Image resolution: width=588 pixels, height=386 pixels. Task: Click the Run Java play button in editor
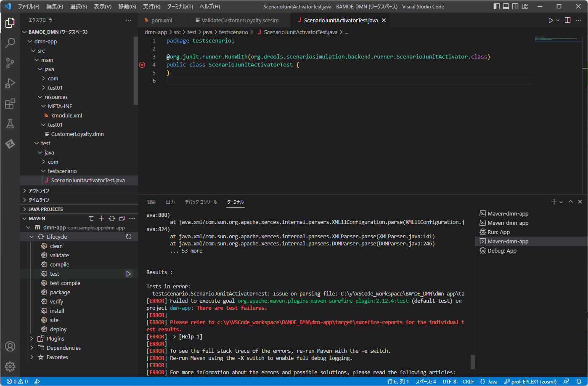(x=551, y=20)
